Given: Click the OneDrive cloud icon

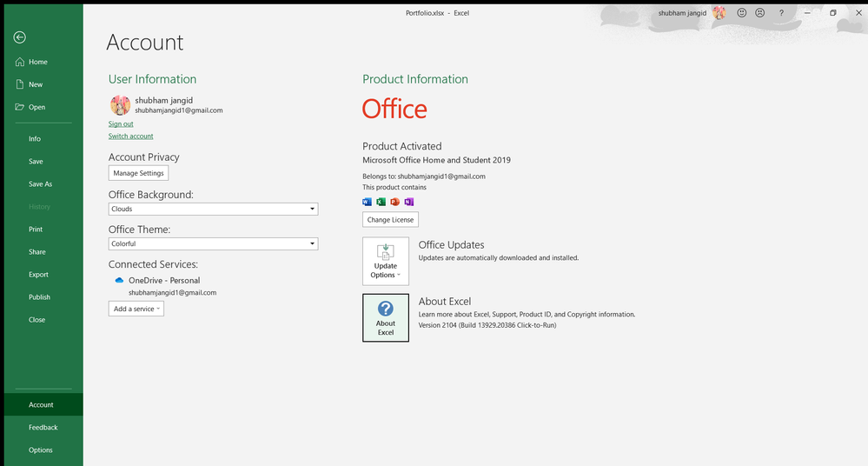Looking at the screenshot, I should [x=119, y=280].
